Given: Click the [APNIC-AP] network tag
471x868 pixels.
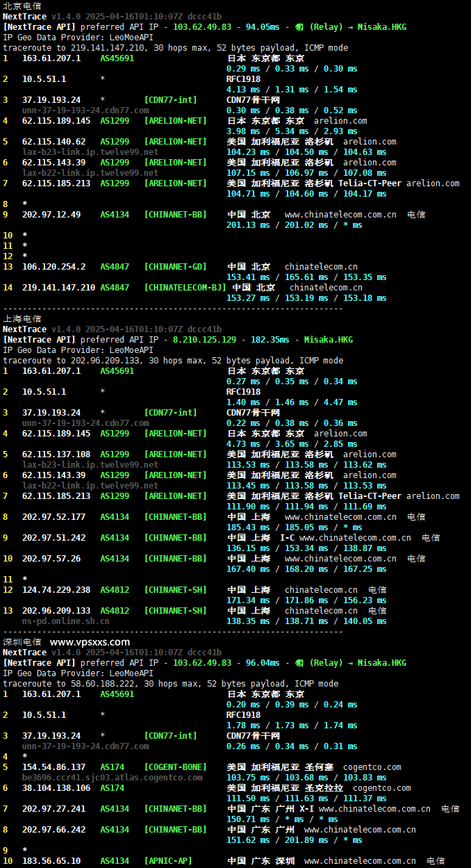Looking at the screenshot, I should click(168, 861).
